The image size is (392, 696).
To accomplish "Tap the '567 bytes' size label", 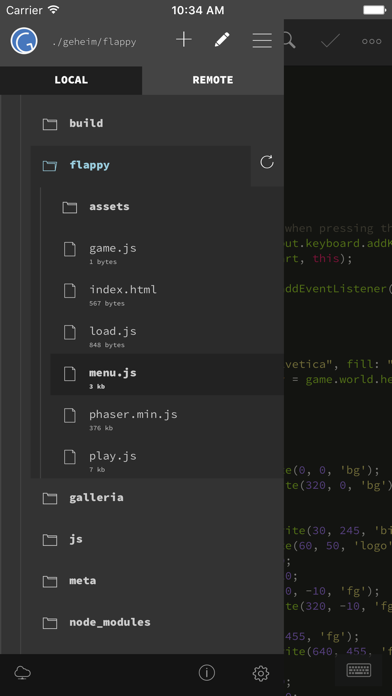I will click(x=107, y=304).
